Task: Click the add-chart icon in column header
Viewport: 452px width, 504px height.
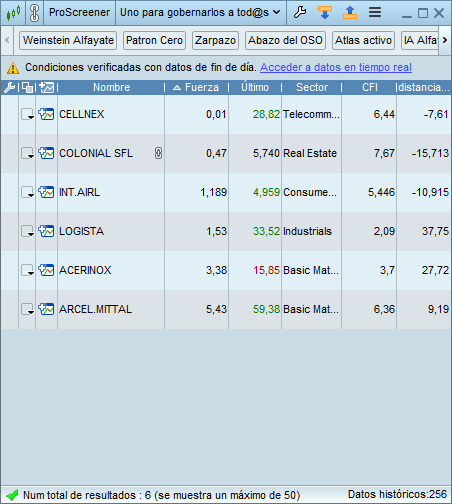Action: pos(46,87)
